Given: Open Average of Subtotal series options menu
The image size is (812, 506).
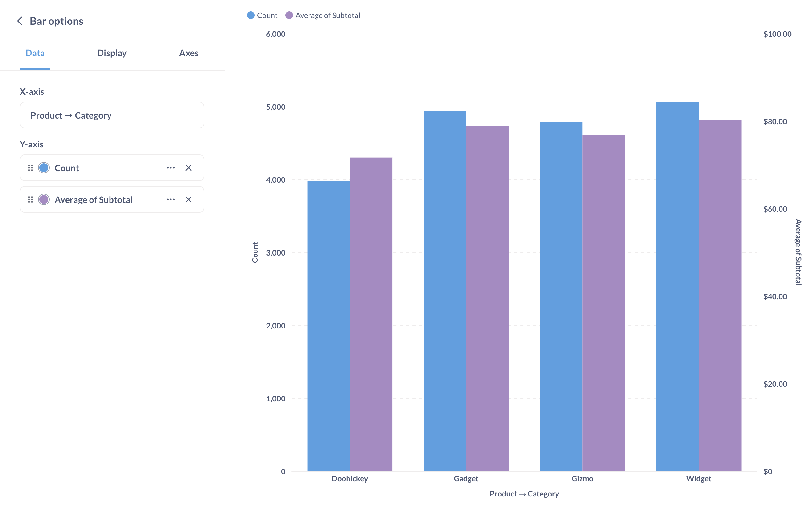Looking at the screenshot, I should click(170, 199).
